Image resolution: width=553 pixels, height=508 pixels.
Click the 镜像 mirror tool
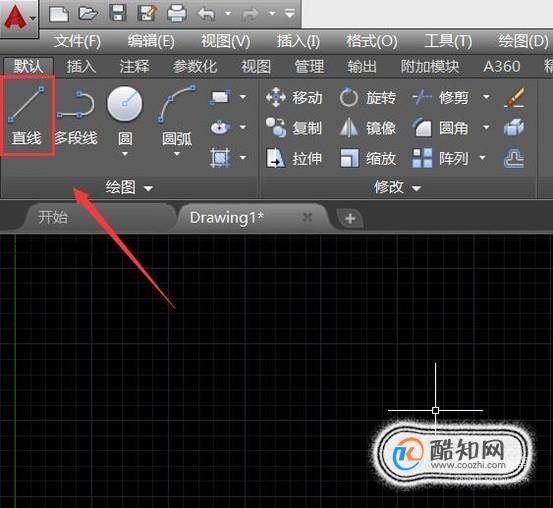tap(368, 128)
